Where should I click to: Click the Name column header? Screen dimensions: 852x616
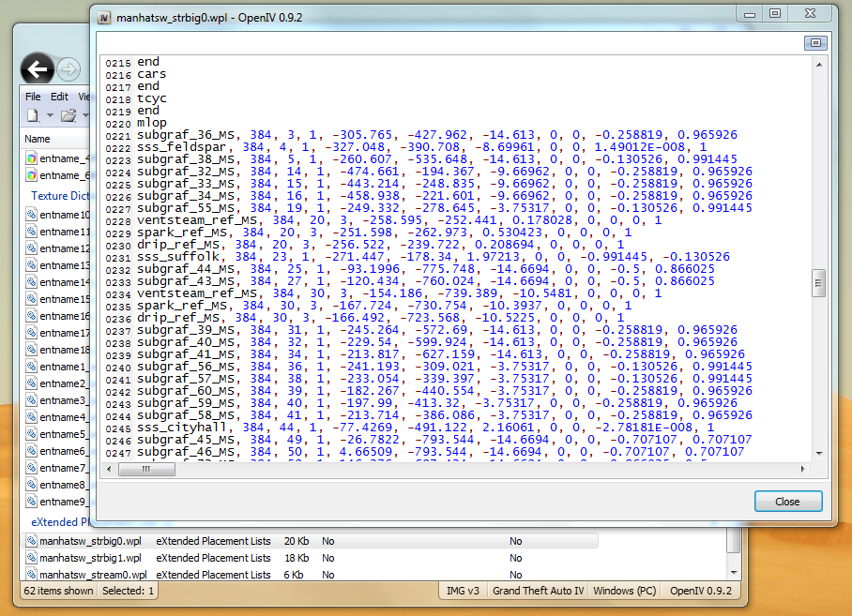click(x=38, y=139)
